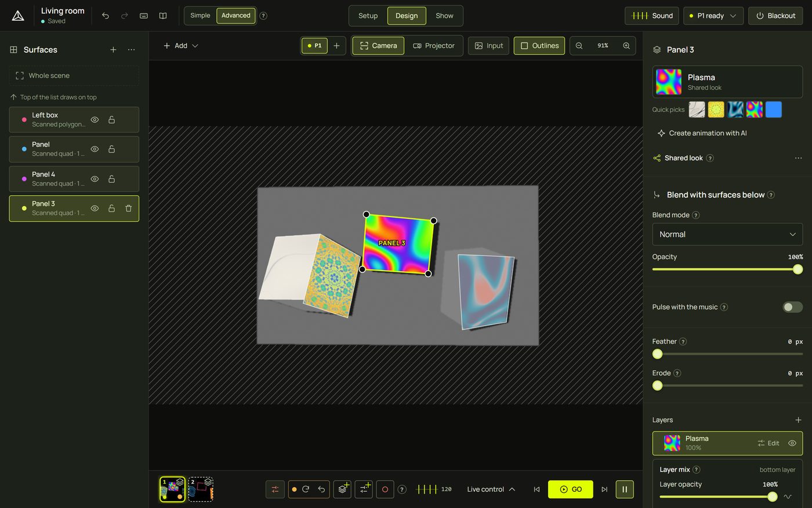Click the Input button
Viewport: 812px width, 508px height.
[x=489, y=45]
